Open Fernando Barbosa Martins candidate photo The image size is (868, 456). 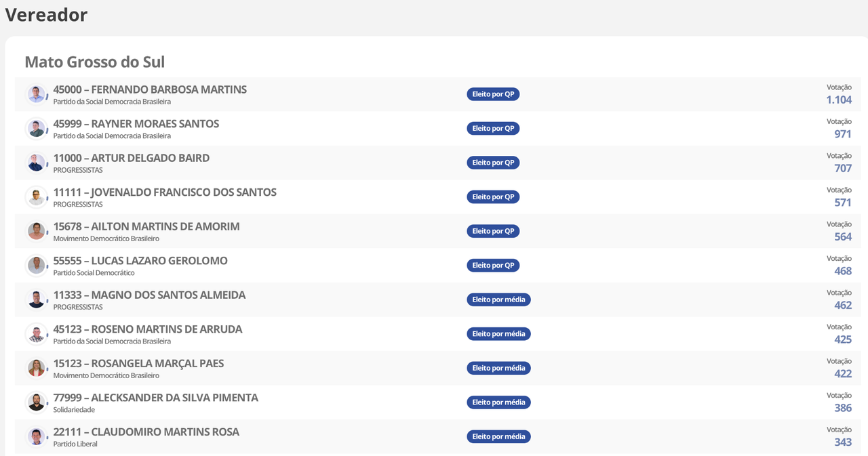(x=37, y=94)
